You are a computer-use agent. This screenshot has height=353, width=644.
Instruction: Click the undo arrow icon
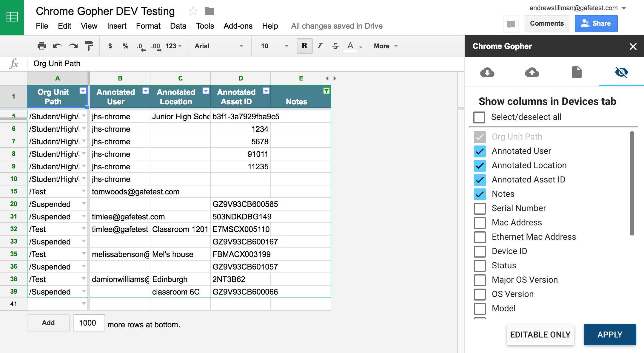tap(57, 46)
